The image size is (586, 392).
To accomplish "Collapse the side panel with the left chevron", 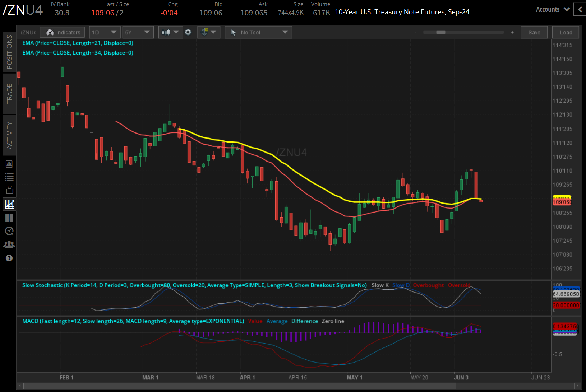I will point(580,10).
